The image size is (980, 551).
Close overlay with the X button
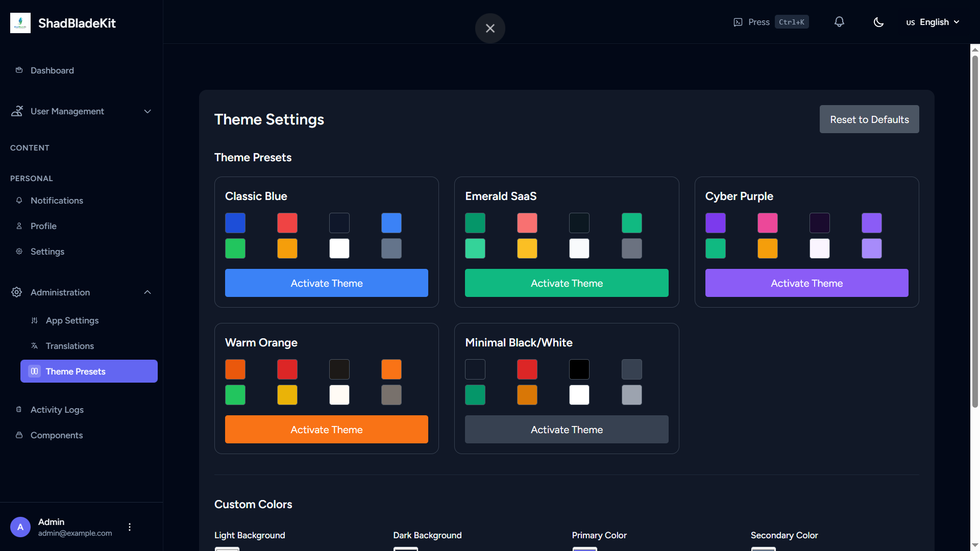(x=490, y=29)
